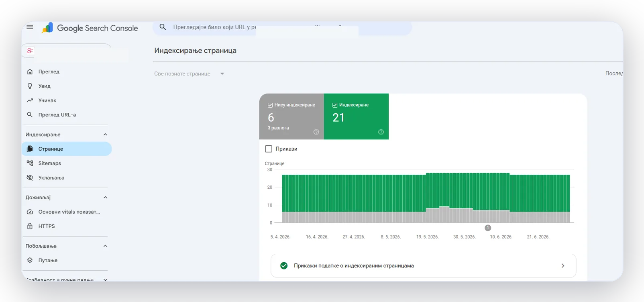Click help icon on Индексиране card
The image size is (644, 302).
point(381,132)
